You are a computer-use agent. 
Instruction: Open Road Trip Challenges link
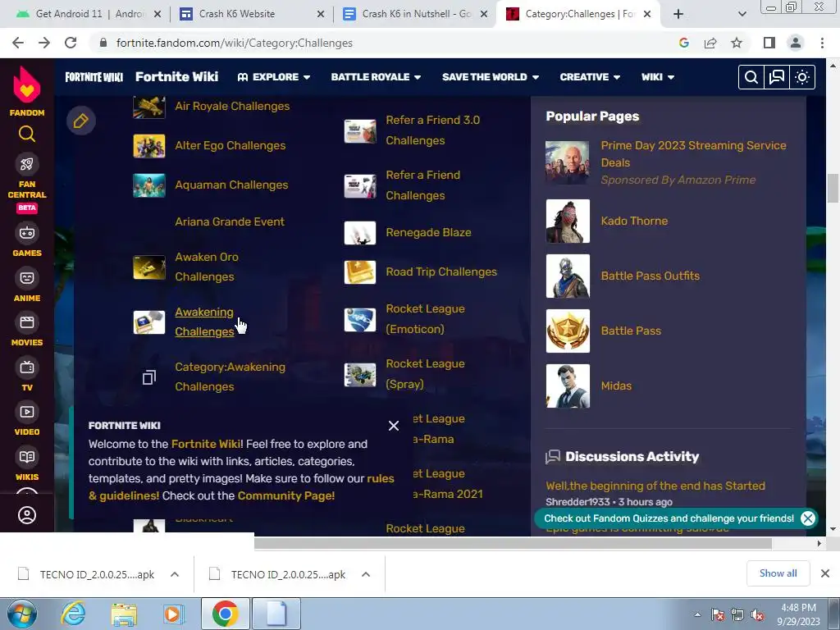coord(441,272)
